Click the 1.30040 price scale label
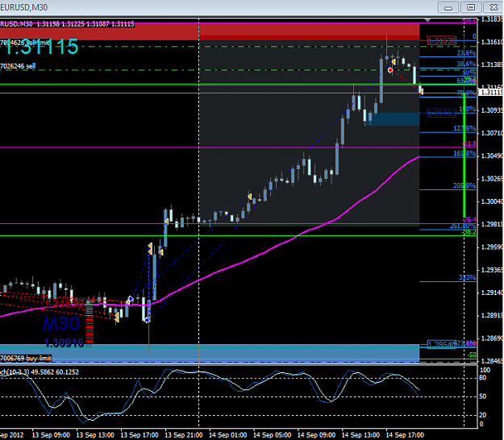The width and height of the screenshot is (504, 440). pos(492,201)
